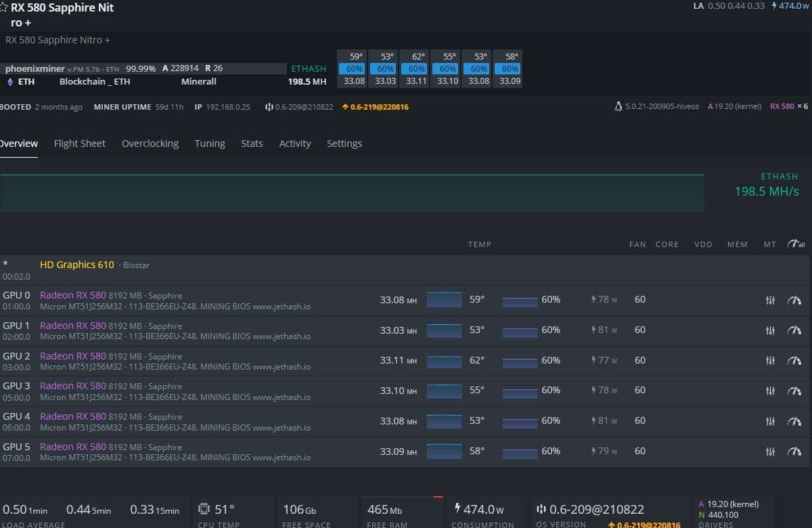
Task: Open overclock sliders icon for GPU 1
Action: (770, 330)
